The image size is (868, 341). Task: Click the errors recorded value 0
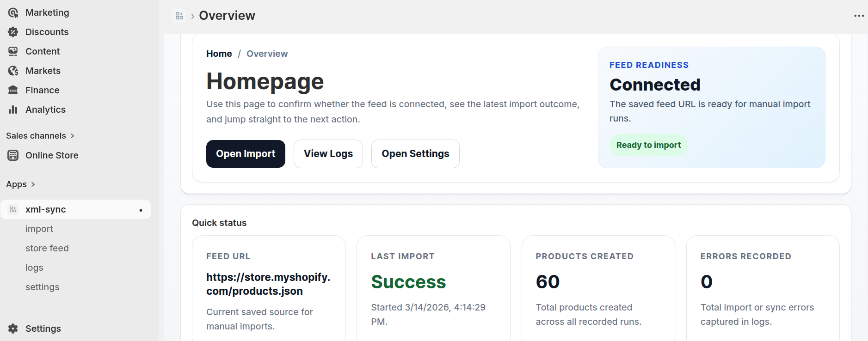point(707,282)
